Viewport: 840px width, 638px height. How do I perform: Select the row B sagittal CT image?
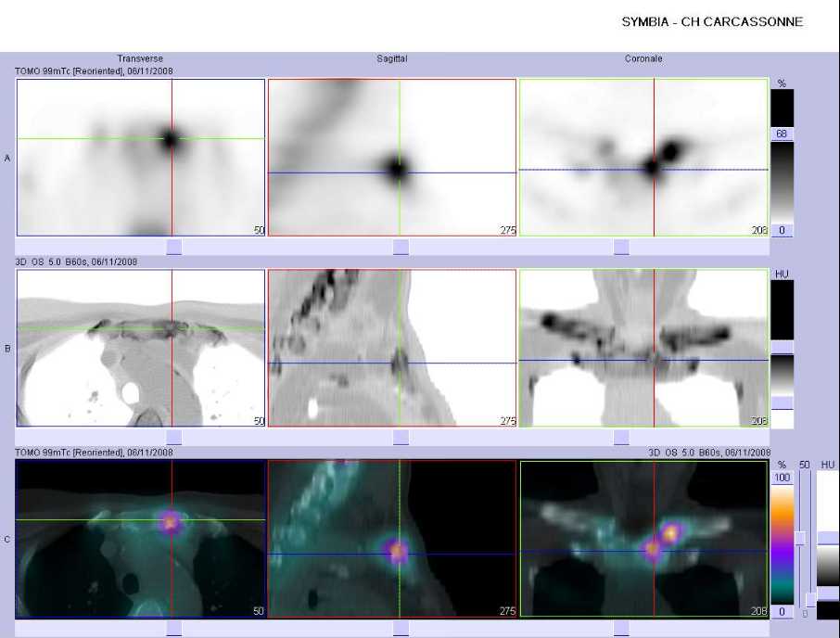pos(392,348)
